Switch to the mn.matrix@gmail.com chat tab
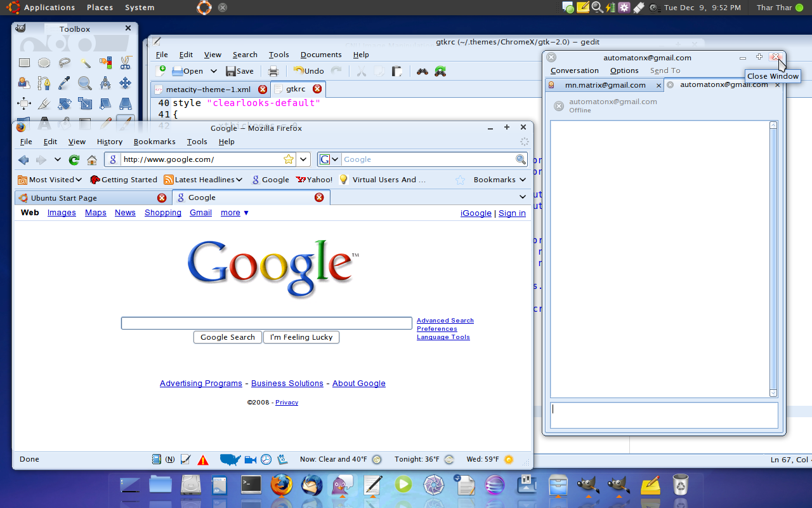 tap(605, 85)
